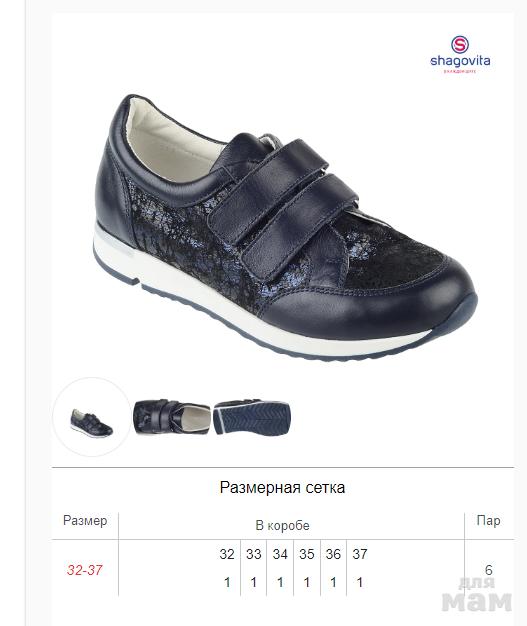Select size 33 in the size grid
The height and width of the screenshot is (626, 527).
click(x=254, y=554)
